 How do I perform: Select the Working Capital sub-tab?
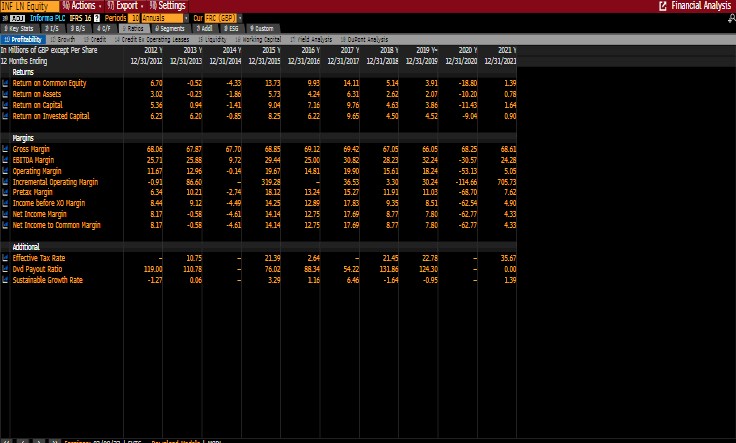(x=258, y=39)
